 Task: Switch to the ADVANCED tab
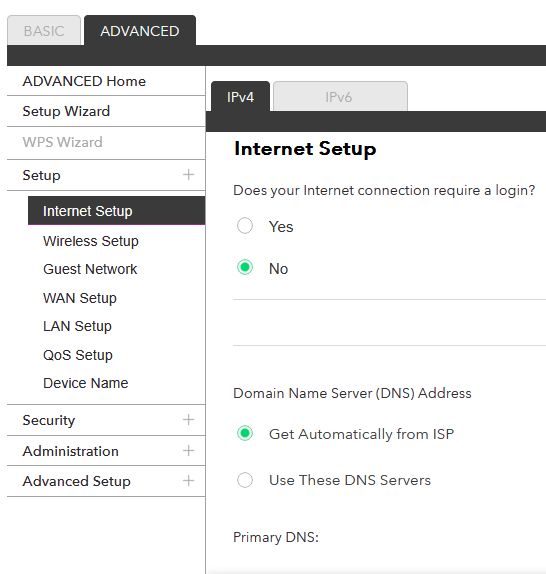click(x=140, y=30)
